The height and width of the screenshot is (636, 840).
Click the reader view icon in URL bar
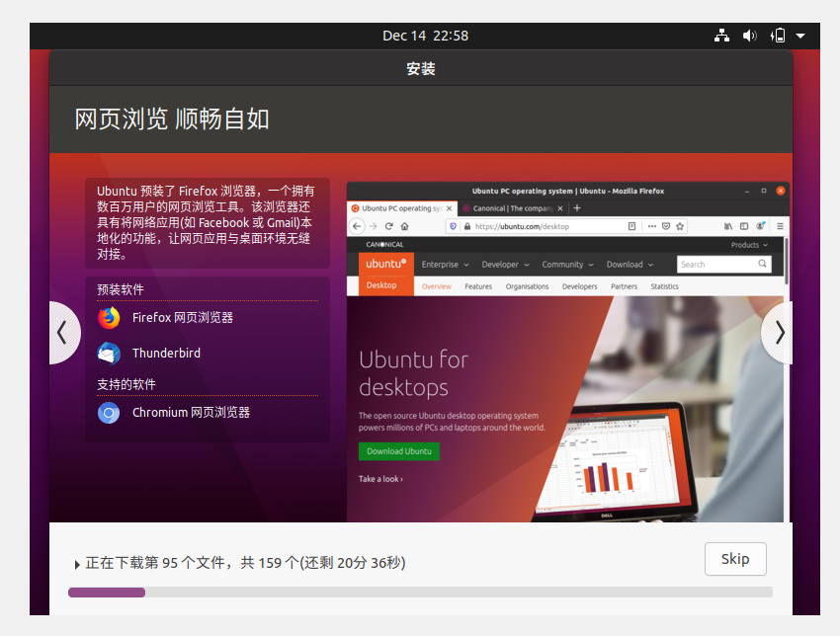[x=632, y=226]
